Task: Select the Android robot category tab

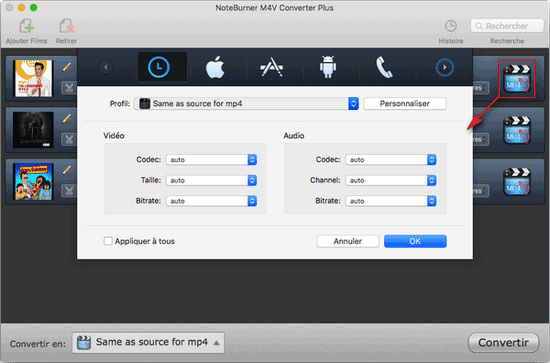Action: [328, 67]
